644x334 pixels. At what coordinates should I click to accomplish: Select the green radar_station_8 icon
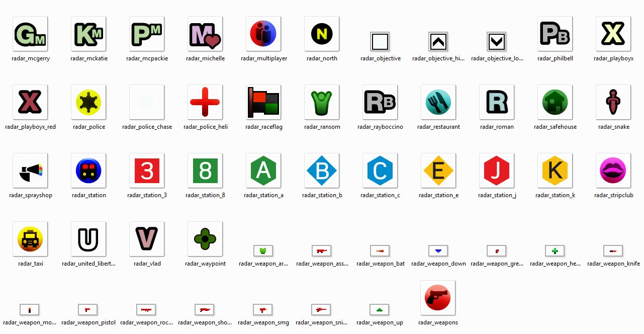click(x=205, y=171)
